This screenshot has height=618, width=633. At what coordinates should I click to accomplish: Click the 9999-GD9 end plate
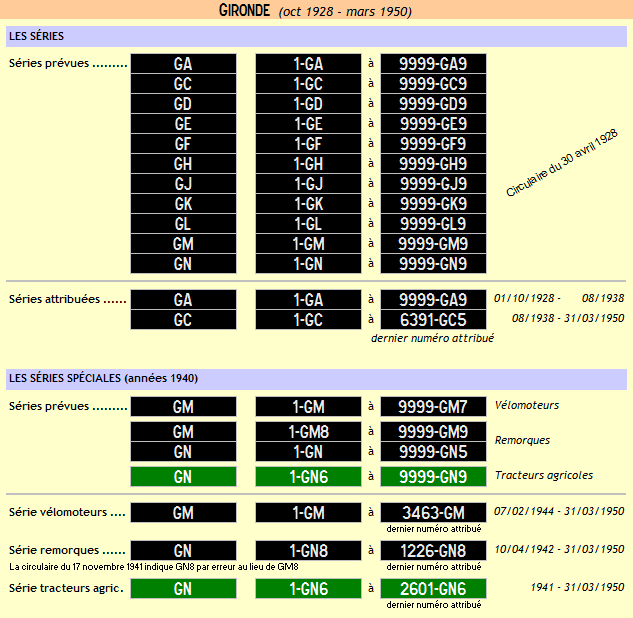[x=433, y=104]
